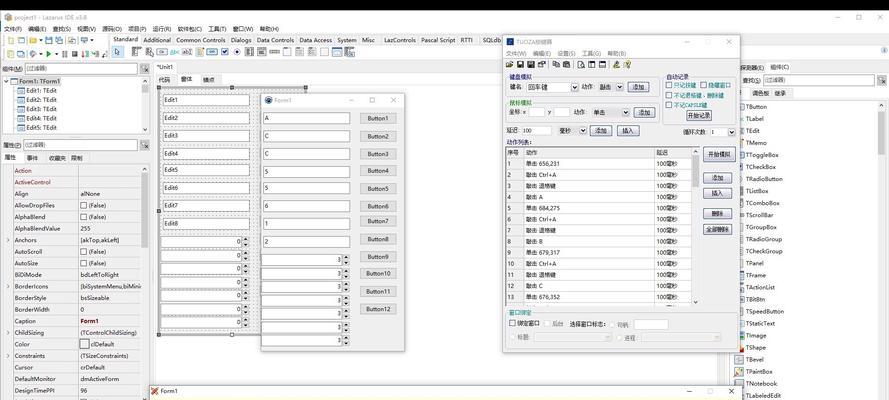Pick the TListBox component palette icon
The image size is (889, 400).
point(249,52)
